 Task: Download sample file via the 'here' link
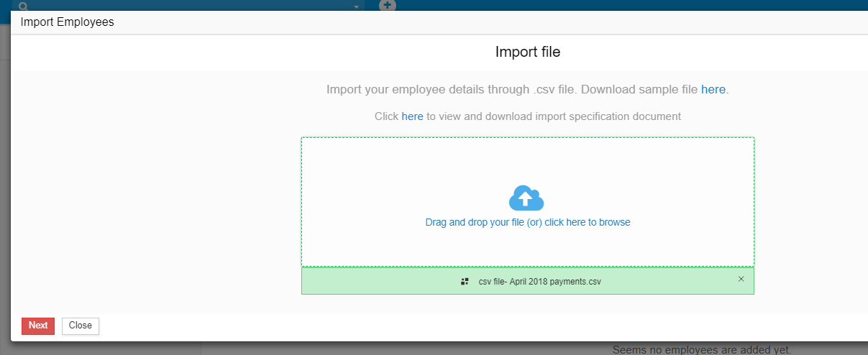[x=713, y=90]
